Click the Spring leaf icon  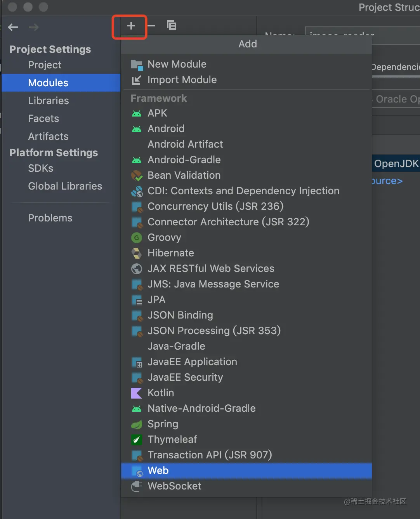[137, 424]
